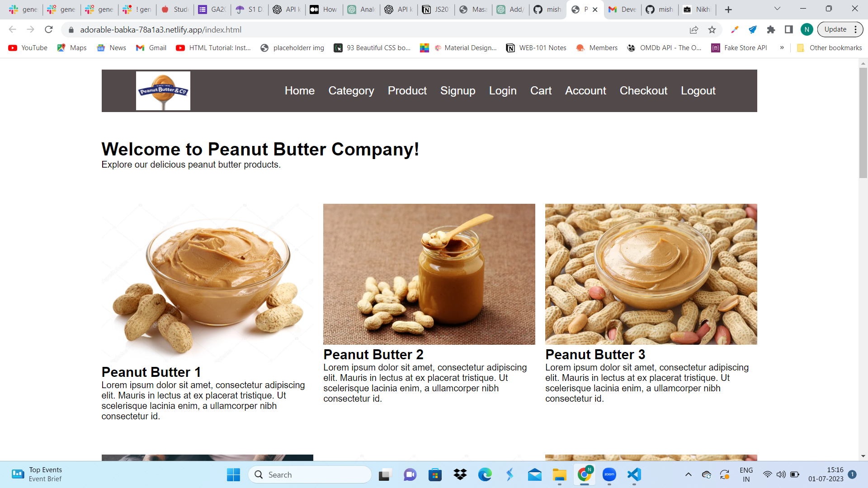868x488 pixels.
Task: Open the browser extensions puzzle icon
Action: click(x=771, y=29)
